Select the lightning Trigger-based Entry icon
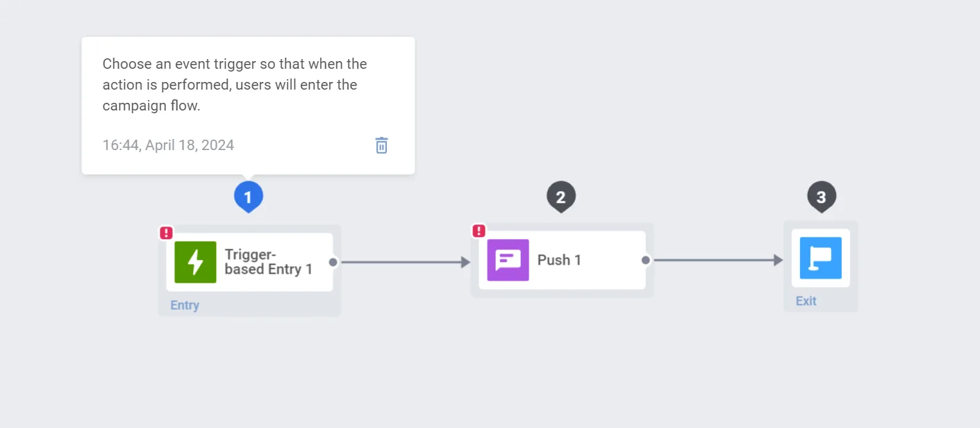980x428 pixels. (195, 262)
